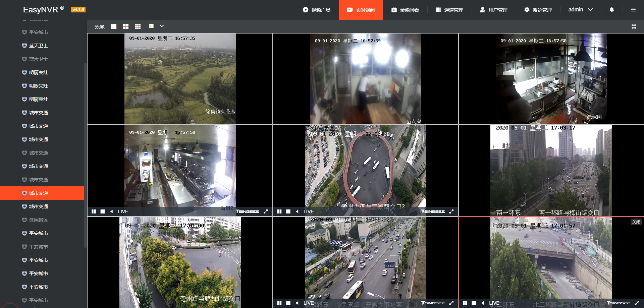Select the 南一环路与梅山路交口 video
Screen dimensions: 644x308
tap(551, 171)
